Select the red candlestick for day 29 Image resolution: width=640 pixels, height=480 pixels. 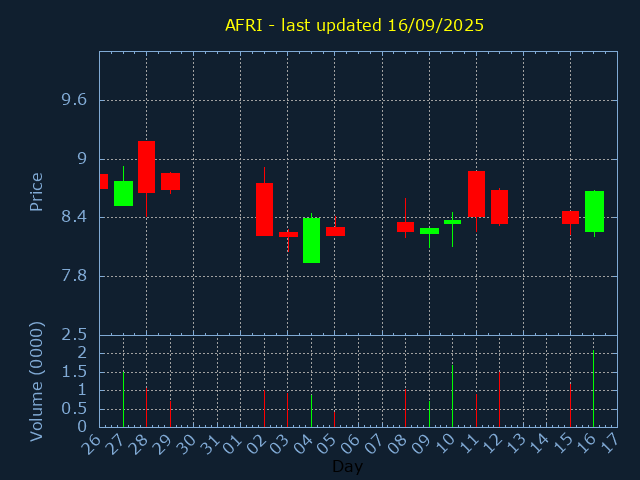click(170, 181)
